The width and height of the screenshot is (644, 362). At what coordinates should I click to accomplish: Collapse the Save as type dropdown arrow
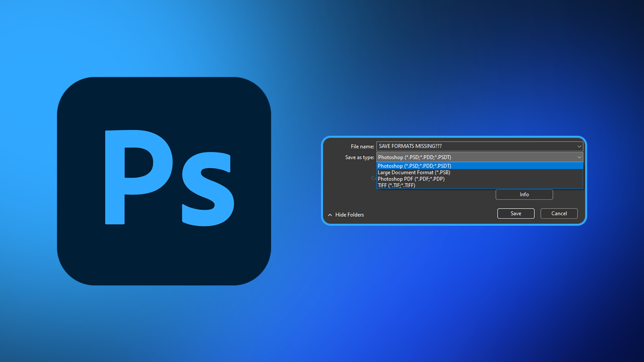point(579,157)
